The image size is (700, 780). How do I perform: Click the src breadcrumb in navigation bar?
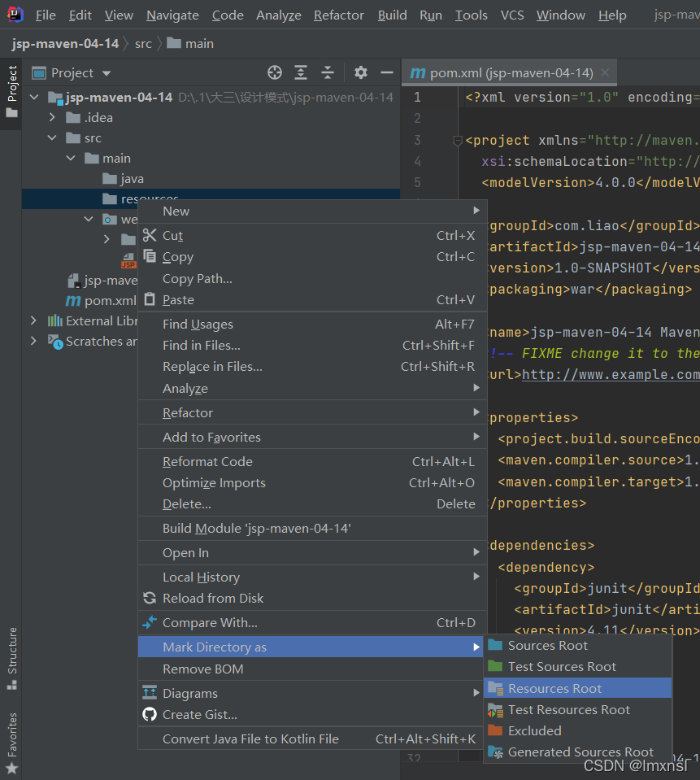point(143,44)
